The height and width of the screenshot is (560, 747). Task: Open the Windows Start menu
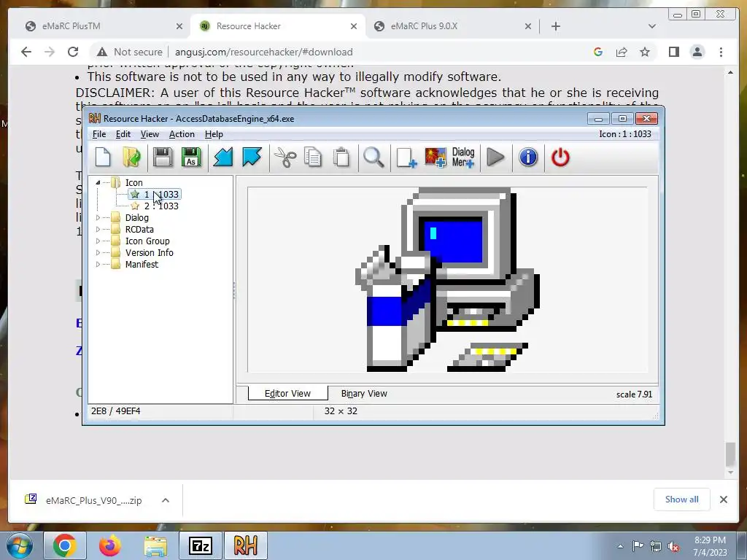pos(19,545)
